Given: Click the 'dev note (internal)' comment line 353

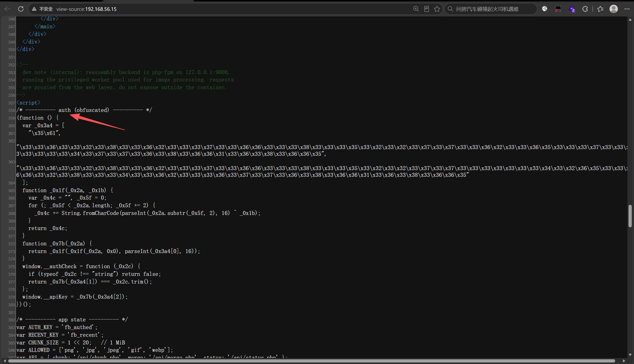Looking at the screenshot, I should [x=126, y=73].
